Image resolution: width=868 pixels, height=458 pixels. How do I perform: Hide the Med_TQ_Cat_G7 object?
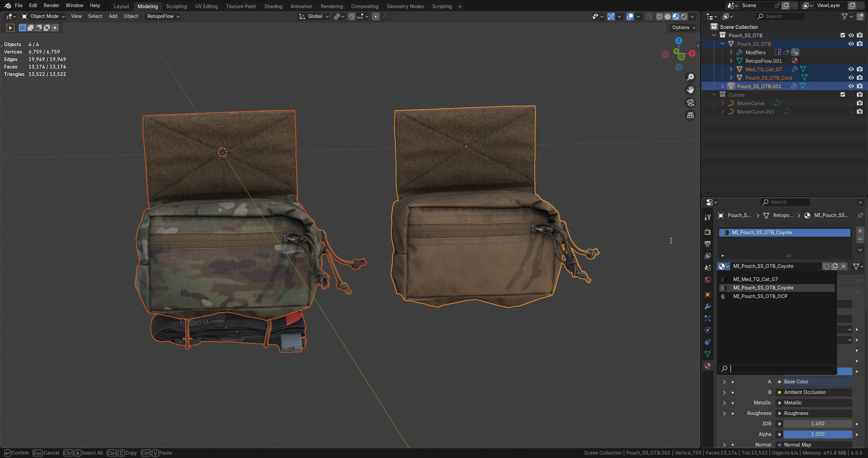coord(851,69)
